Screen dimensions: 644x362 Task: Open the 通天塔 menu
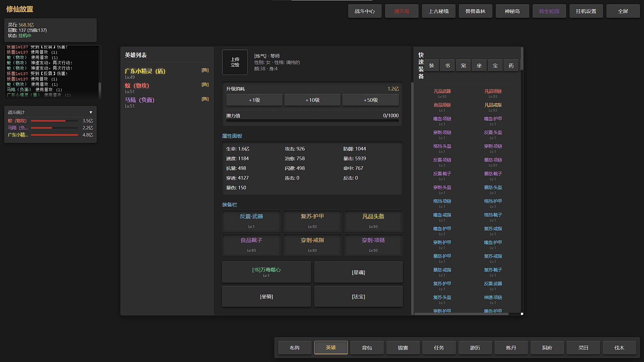point(401,11)
